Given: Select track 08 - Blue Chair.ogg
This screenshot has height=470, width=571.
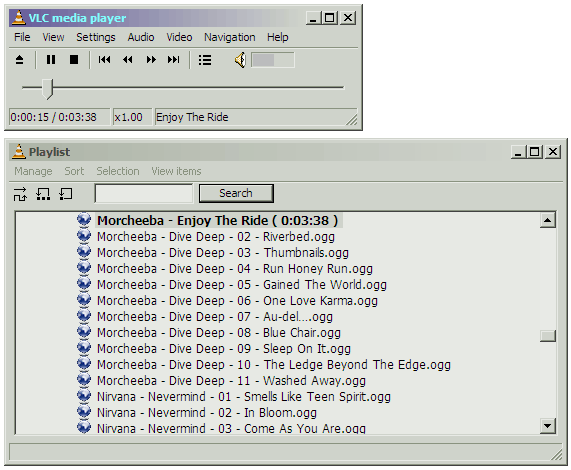Looking at the screenshot, I should [219, 333].
